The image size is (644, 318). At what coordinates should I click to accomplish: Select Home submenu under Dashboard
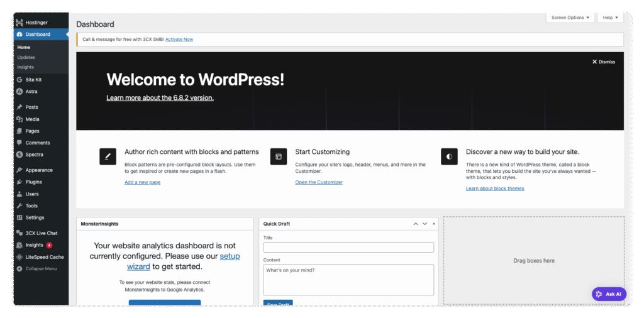(24, 48)
